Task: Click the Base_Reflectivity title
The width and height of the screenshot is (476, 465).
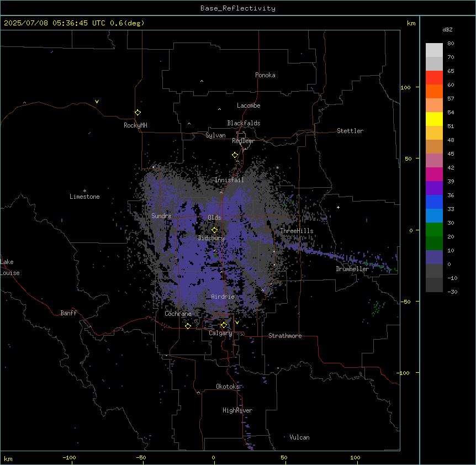Action: pyautogui.click(x=238, y=8)
